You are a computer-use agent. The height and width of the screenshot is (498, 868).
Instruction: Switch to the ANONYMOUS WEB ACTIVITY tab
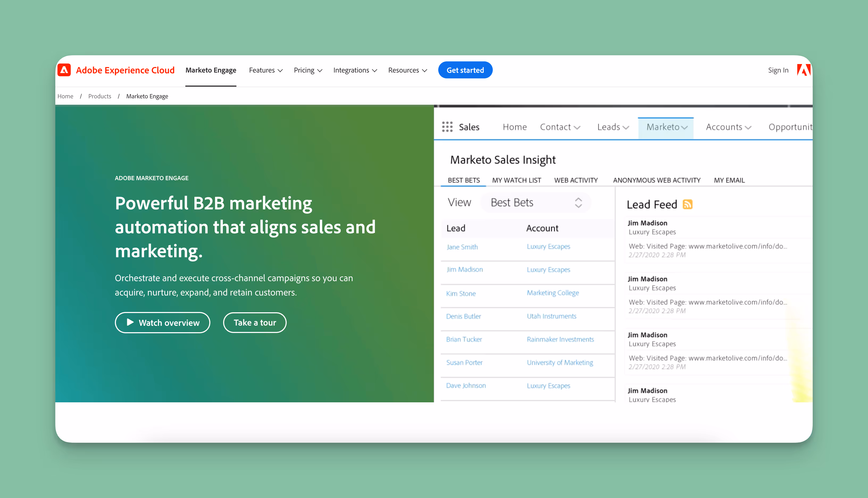coord(657,180)
